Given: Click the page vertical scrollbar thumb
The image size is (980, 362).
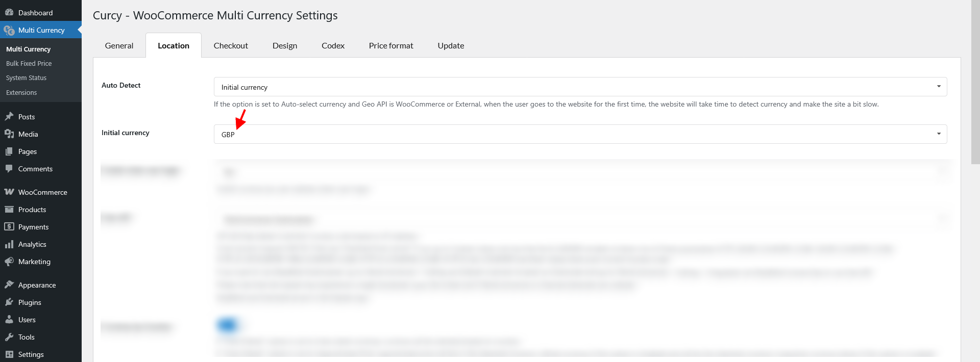Looking at the screenshot, I should 975,82.
